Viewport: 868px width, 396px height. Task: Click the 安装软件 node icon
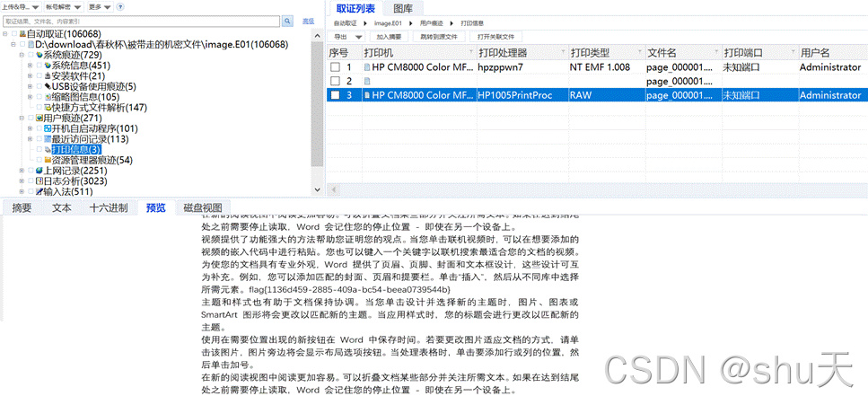[48, 75]
